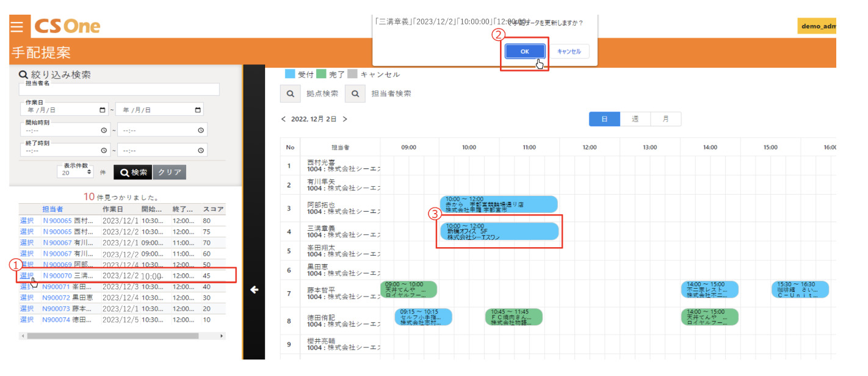Click the black 検索 search button

[x=132, y=172]
